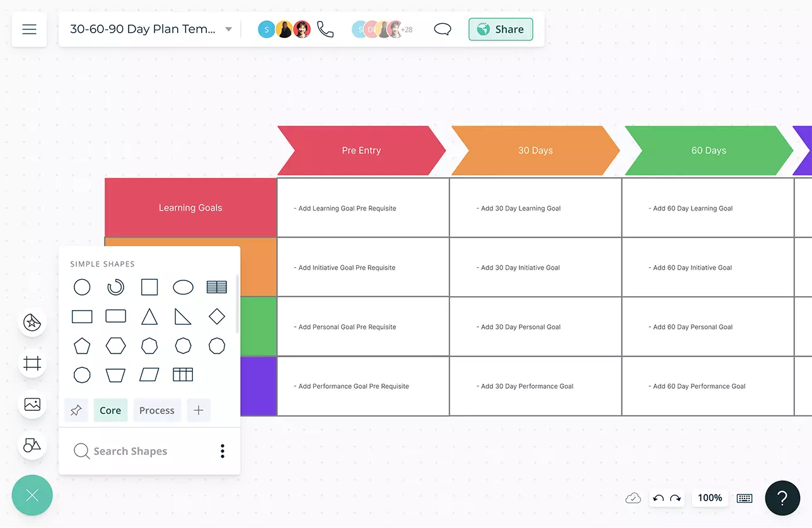Screen dimensions: 812x528
Task: Select the green 60 Days arrow header
Action: (709, 151)
